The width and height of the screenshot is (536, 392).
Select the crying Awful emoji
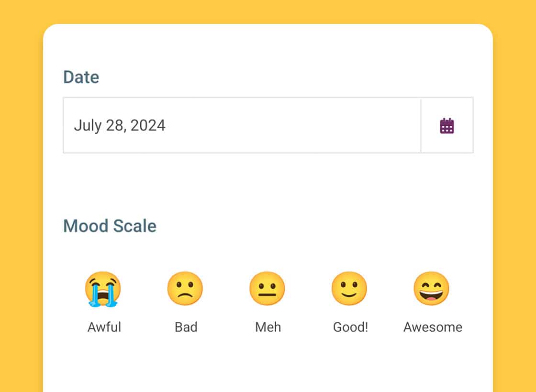(x=103, y=289)
